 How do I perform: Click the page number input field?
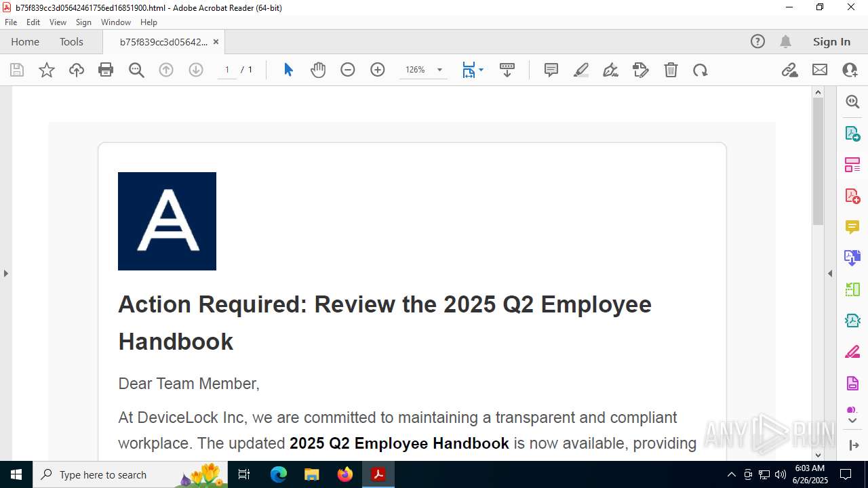(x=227, y=70)
